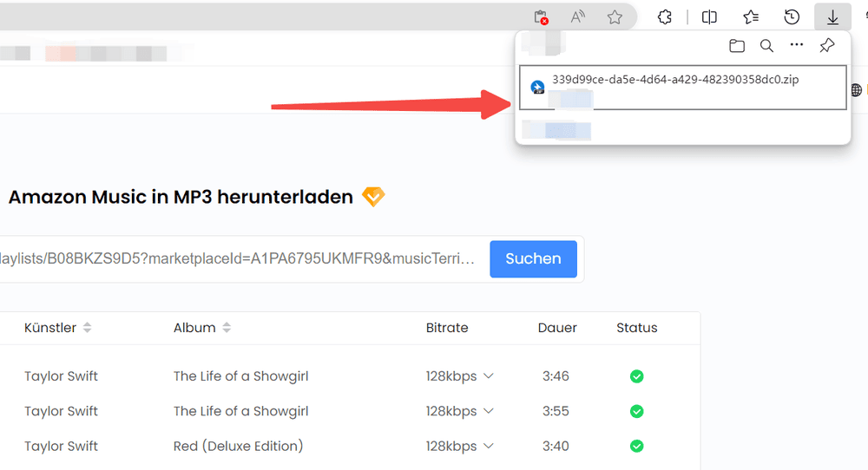
Task: Click the Downloads arrow icon in toolbar
Action: (x=832, y=17)
